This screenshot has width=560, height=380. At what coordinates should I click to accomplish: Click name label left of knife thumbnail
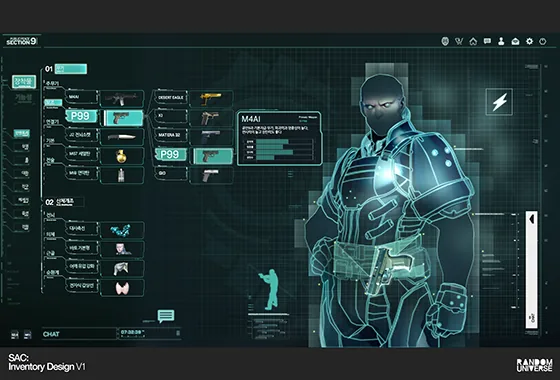click(x=82, y=135)
